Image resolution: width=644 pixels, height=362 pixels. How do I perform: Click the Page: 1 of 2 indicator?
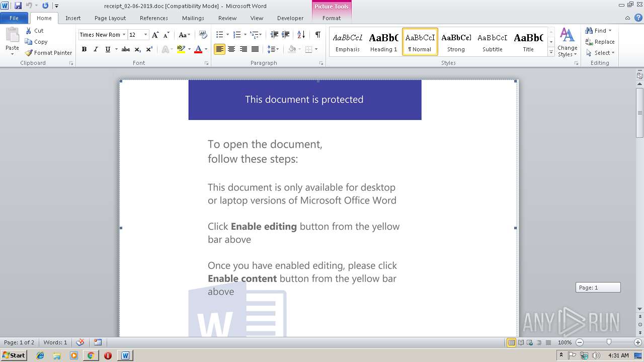pos(19,342)
